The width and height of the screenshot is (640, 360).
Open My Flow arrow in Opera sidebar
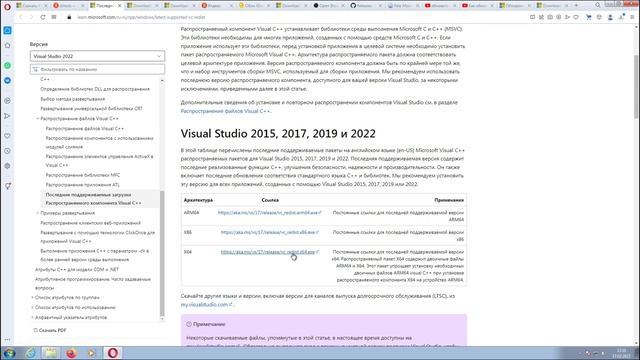point(7,116)
